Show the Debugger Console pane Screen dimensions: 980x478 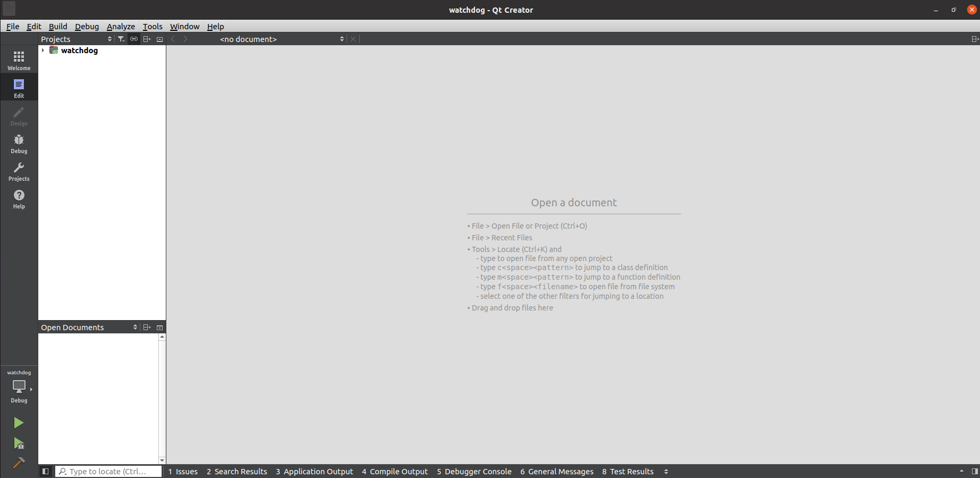coord(474,471)
